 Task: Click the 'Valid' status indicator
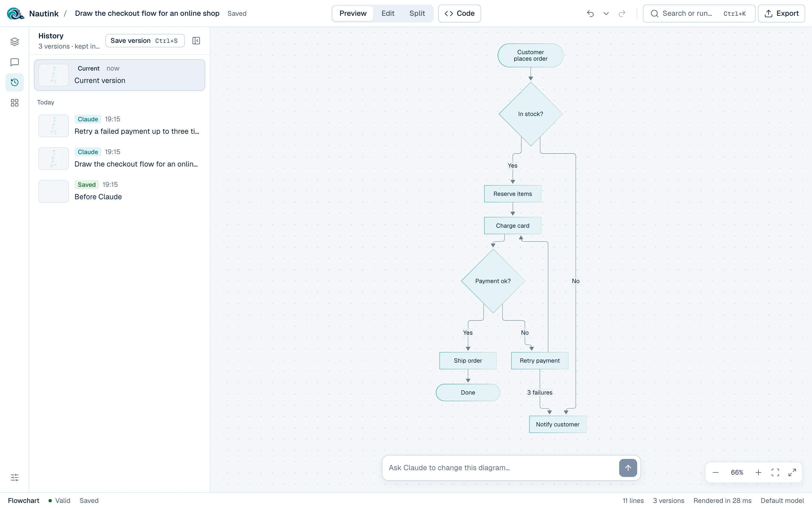coord(59,500)
